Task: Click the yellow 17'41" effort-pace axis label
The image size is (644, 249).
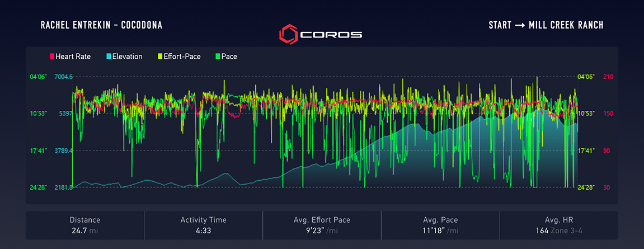Action: pyautogui.click(x=586, y=151)
